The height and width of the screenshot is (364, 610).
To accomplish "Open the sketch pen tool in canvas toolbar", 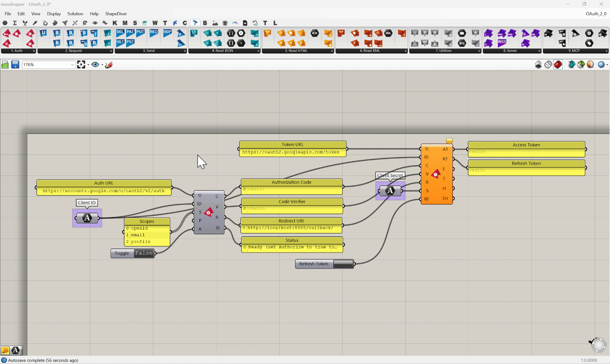I will pyautogui.click(x=109, y=65).
